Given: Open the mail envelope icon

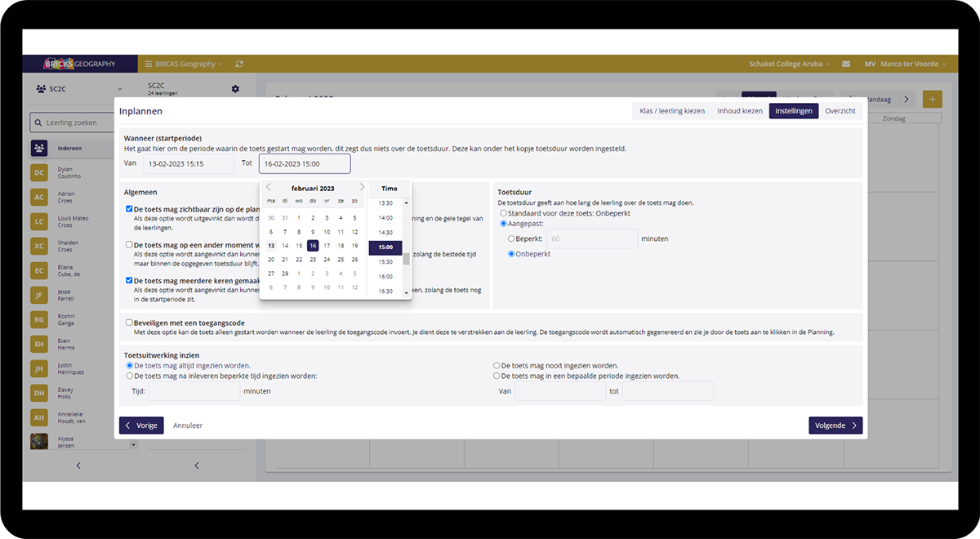Looking at the screenshot, I should (846, 64).
